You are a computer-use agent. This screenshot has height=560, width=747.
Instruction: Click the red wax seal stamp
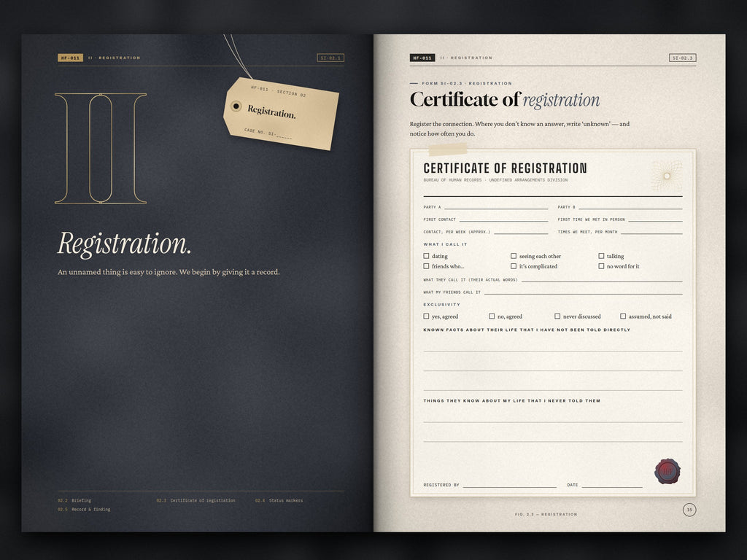click(667, 472)
